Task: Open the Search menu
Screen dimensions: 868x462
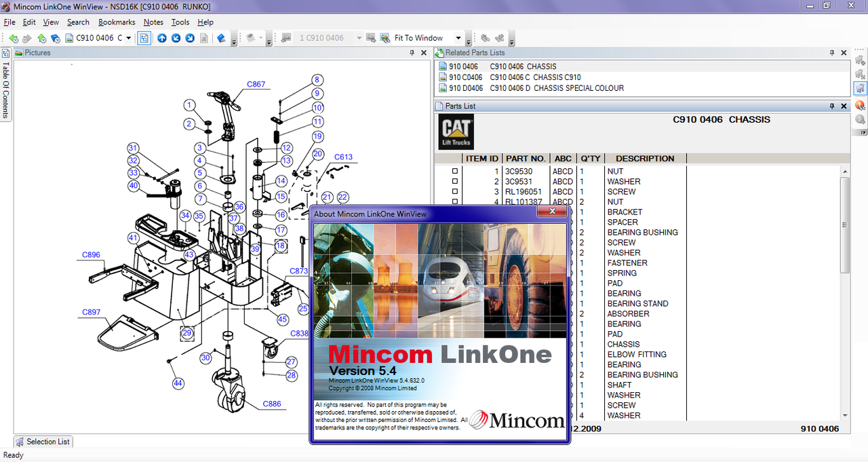Action: (78, 22)
